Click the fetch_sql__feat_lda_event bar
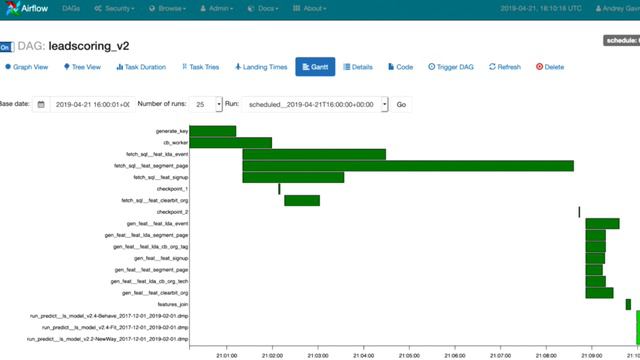640x360 pixels. [314, 154]
